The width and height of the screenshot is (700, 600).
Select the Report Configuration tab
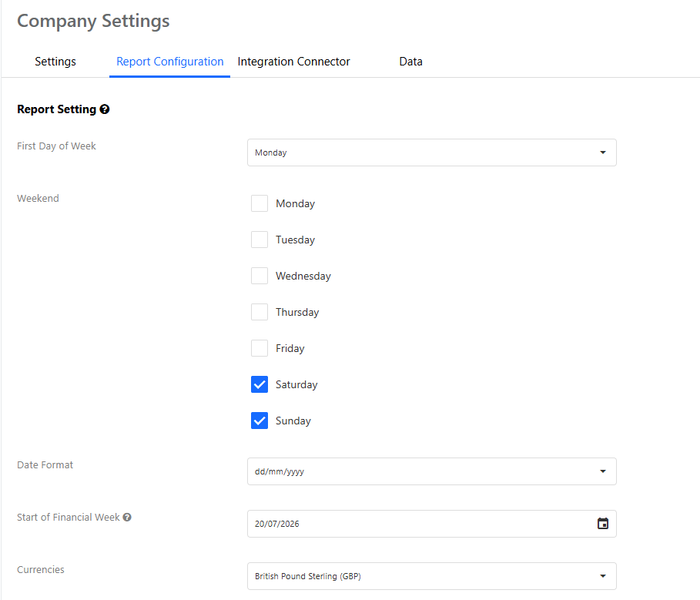pos(169,62)
